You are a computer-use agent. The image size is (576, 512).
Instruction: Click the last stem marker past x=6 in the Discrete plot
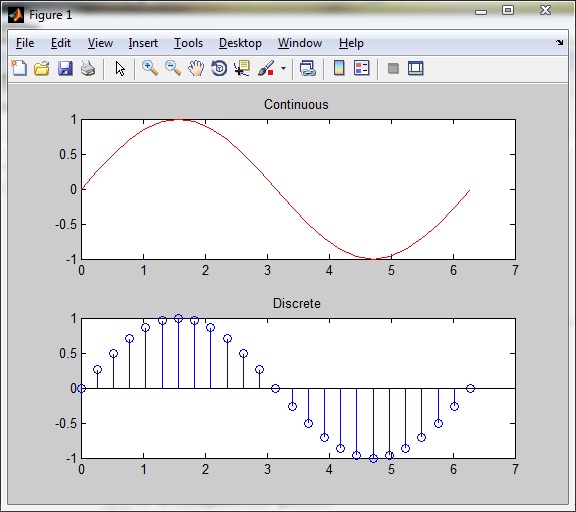470,388
